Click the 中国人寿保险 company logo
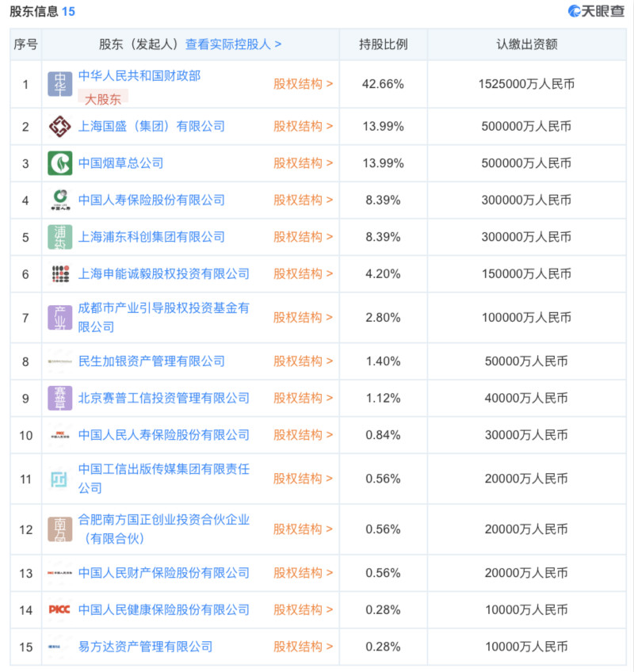Viewport: 634px width, 672px height. pos(59,200)
